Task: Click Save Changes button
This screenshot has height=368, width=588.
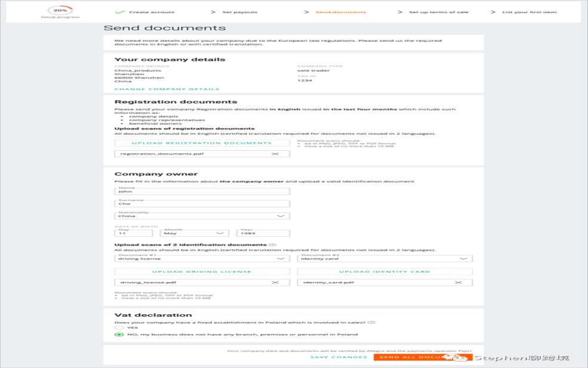Action: pyautogui.click(x=338, y=357)
